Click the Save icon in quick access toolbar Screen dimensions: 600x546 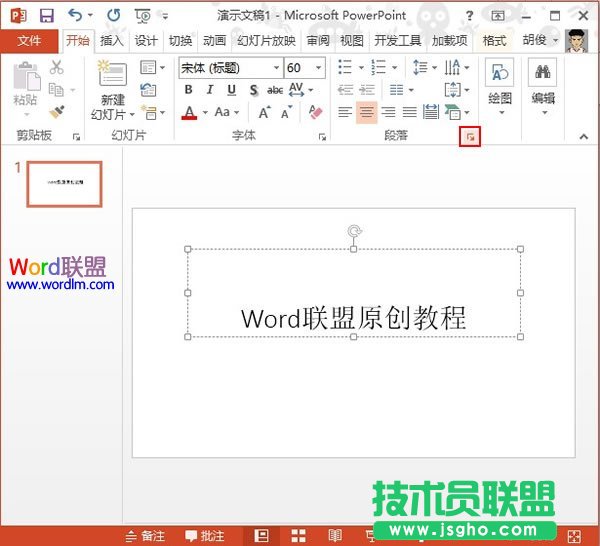click(x=47, y=15)
